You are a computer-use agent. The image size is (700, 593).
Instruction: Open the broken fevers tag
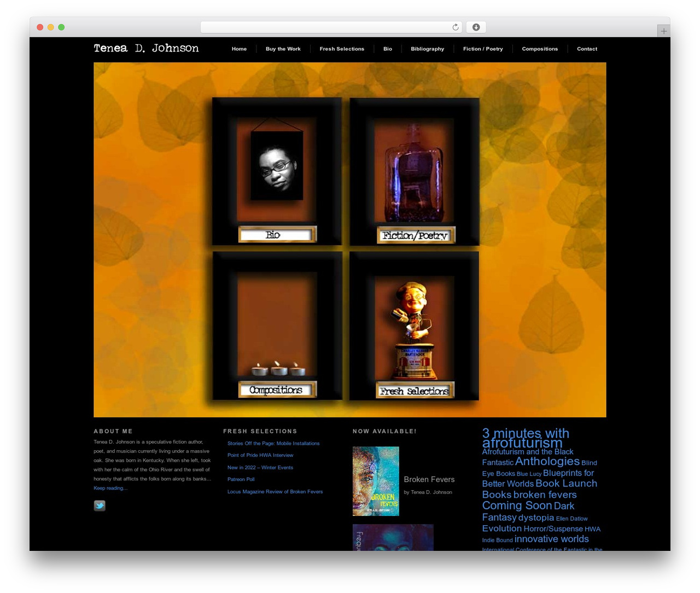pyautogui.click(x=545, y=495)
